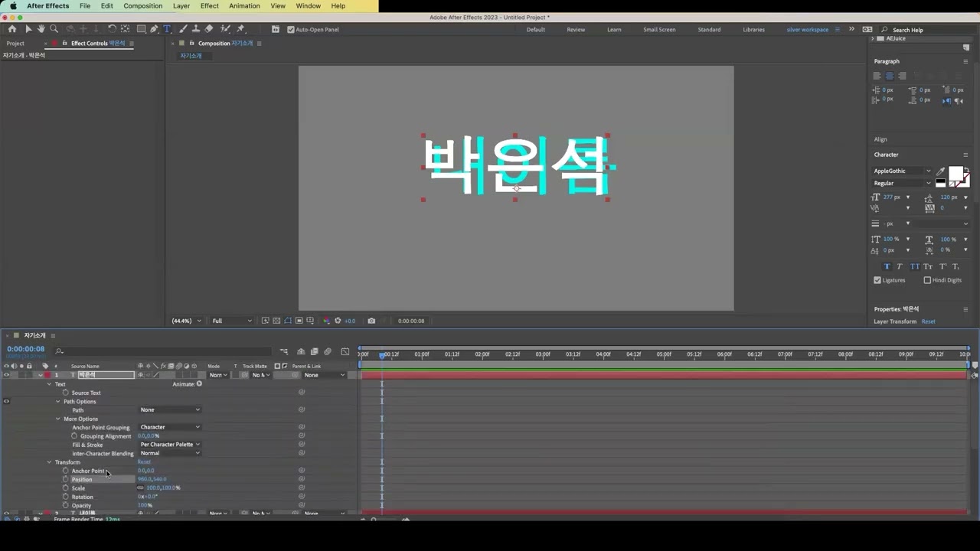Select the Eraser tool

[x=209, y=29]
